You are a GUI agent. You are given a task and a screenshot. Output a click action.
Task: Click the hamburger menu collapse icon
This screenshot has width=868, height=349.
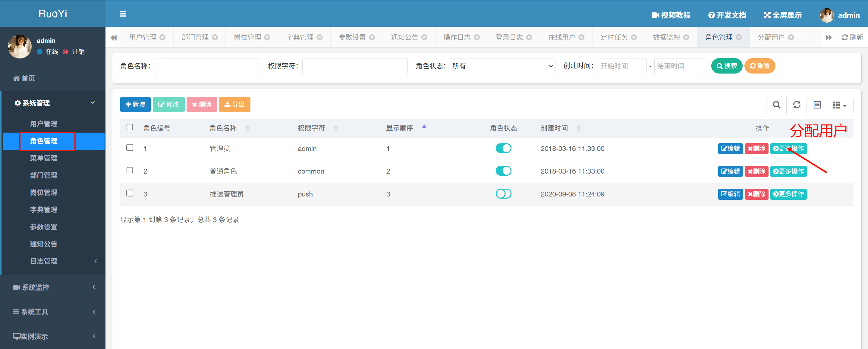123,14
